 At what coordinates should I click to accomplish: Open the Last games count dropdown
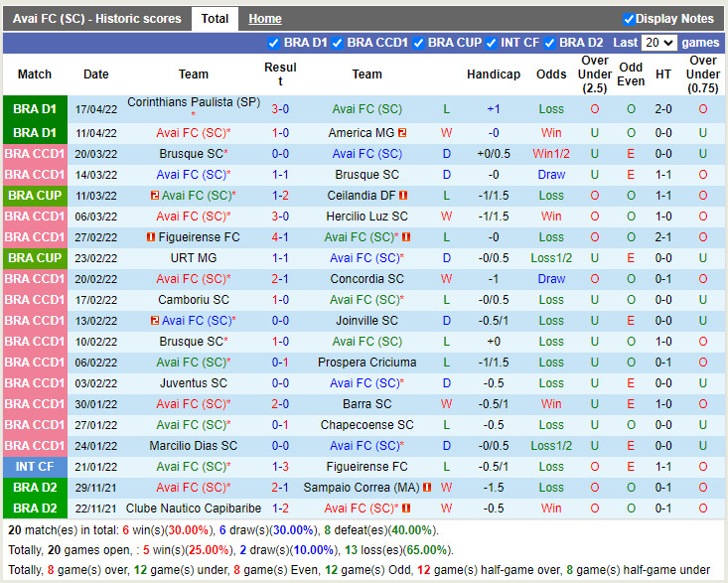(x=658, y=43)
